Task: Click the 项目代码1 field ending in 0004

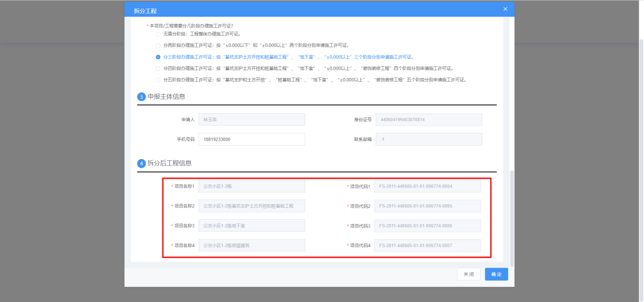Action: [x=428, y=186]
